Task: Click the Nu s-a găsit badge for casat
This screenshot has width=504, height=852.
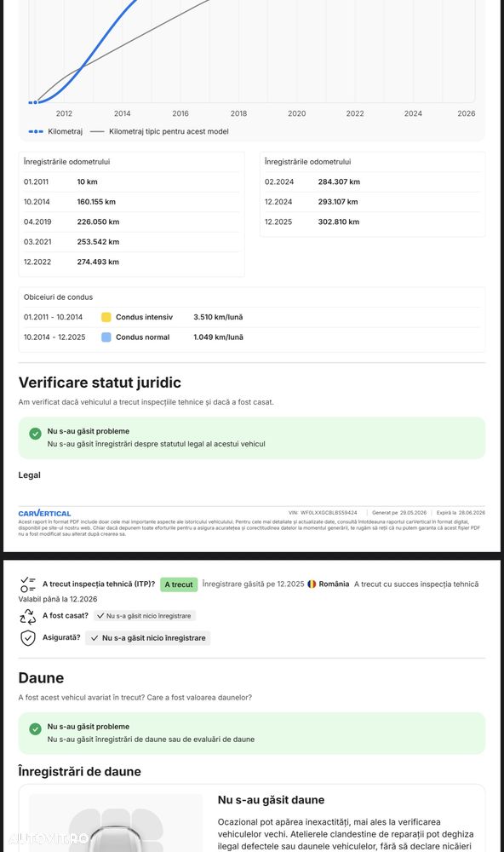Action: pos(144,616)
